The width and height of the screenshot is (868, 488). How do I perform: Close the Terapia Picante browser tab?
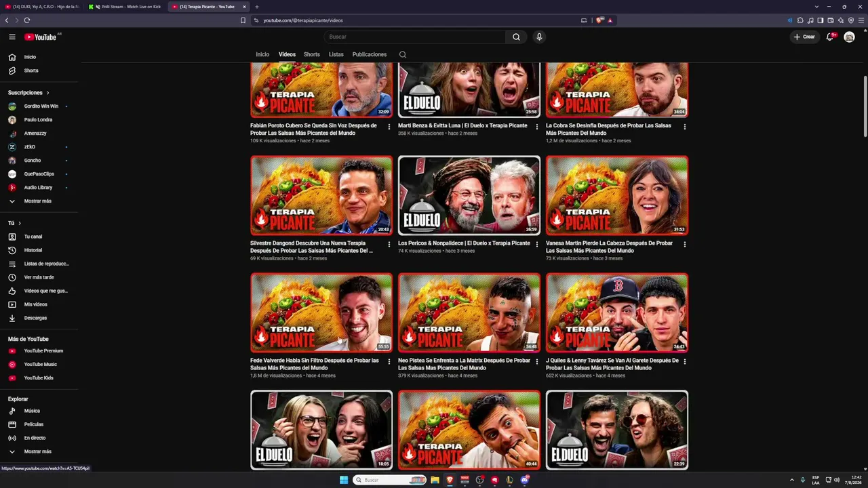coord(244,7)
